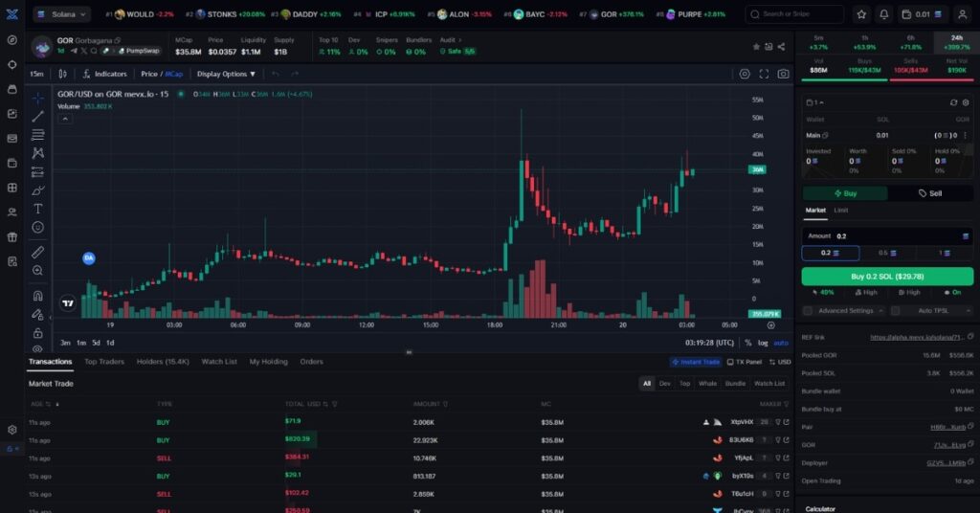Toggle auto scale on chart
This screenshot has height=513, width=980.
pos(781,343)
